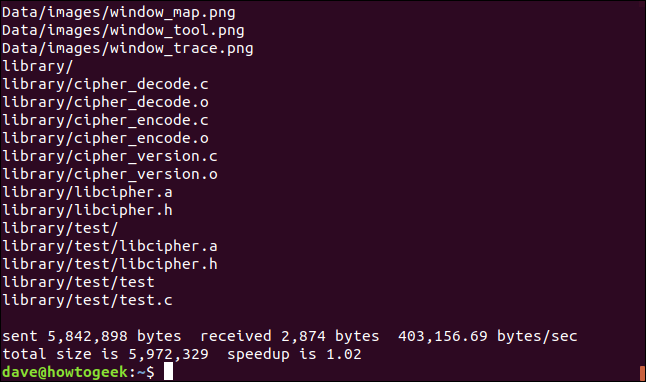Image resolution: width=646 pixels, height=382 pixels.
Task: Click the library/libcipher.h line
Action: click(87, 211)
